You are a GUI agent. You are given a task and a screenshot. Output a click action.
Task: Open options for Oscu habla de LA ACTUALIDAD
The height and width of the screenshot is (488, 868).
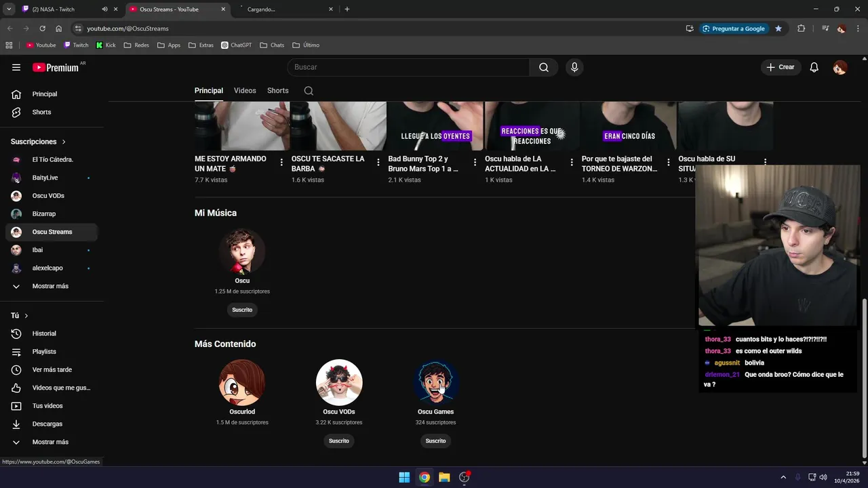pyautogui.click(x=572, y=163)
